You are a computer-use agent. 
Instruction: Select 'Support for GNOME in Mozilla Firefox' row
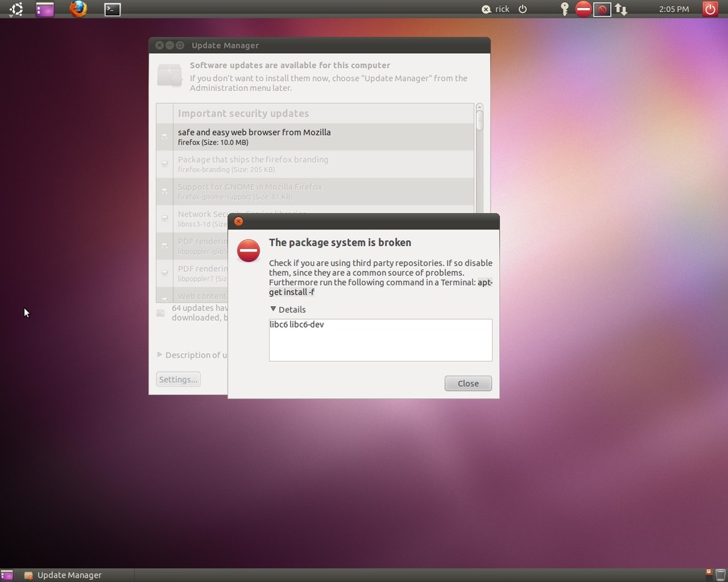(x=315, y=191)
